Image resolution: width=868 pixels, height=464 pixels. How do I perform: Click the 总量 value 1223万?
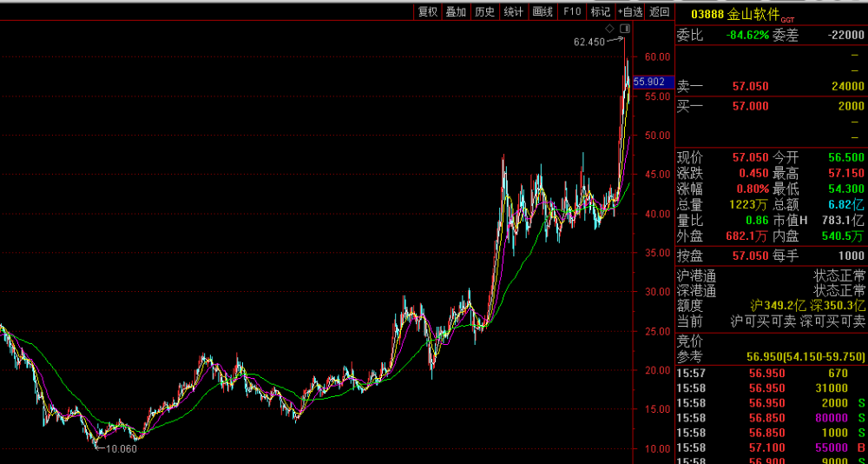(748, 204)
